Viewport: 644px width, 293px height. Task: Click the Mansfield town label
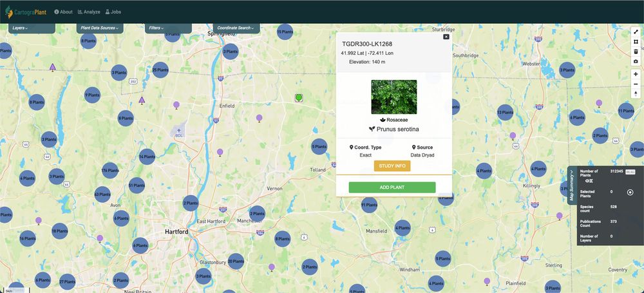(x=377, y=231)
